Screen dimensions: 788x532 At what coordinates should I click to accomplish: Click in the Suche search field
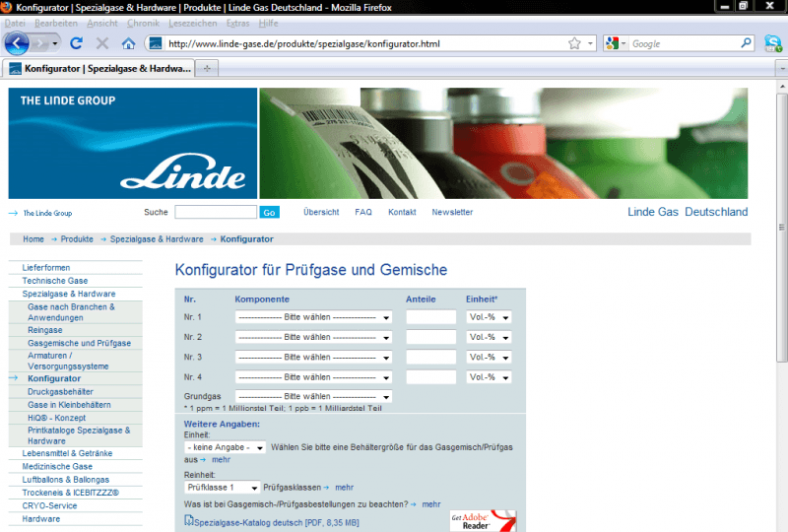pyautogui.click(x=216, y=212)
